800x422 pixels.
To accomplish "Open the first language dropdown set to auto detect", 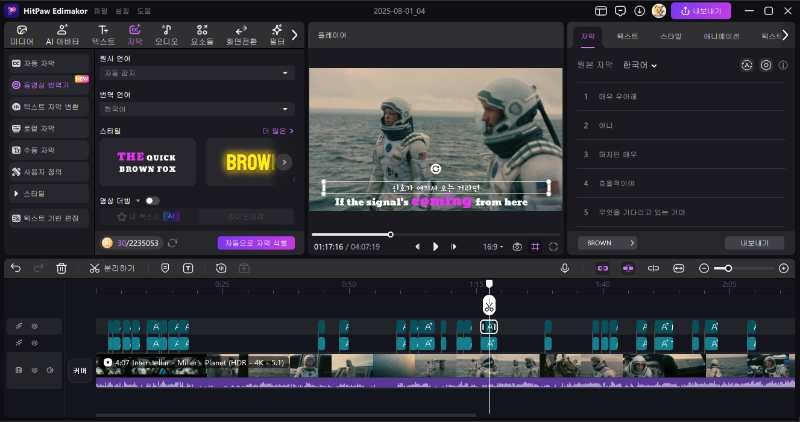I will pyautogui.click(x=196, y=73).
